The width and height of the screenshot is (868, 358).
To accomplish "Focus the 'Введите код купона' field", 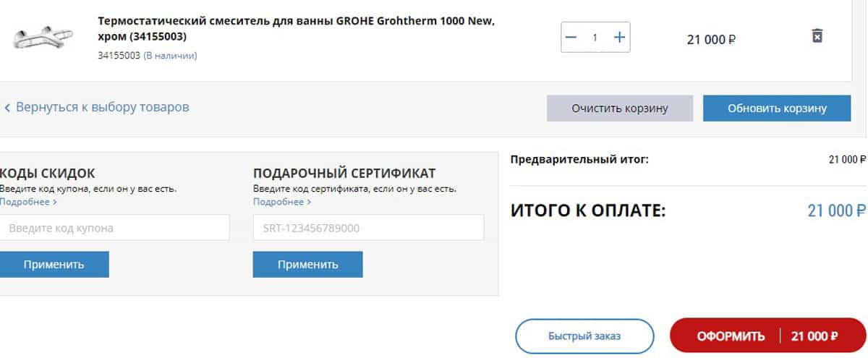I will point(114,228).
